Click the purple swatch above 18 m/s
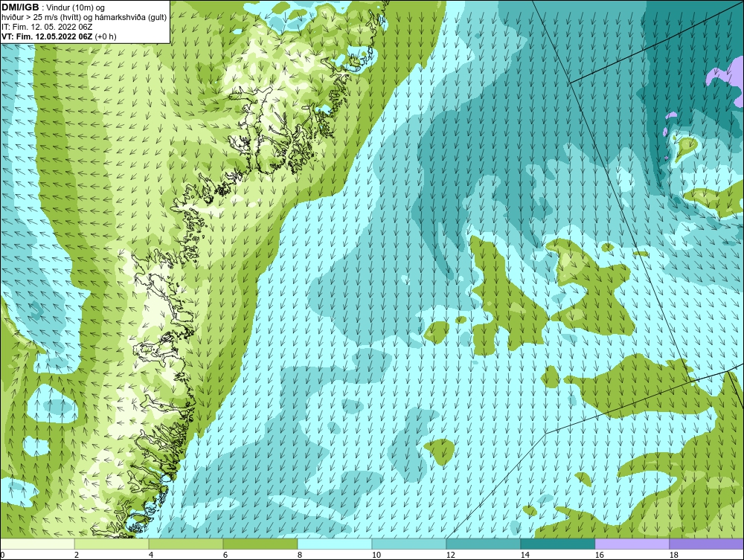The height and width of the screenshot is (560, 744). (706, 544)
